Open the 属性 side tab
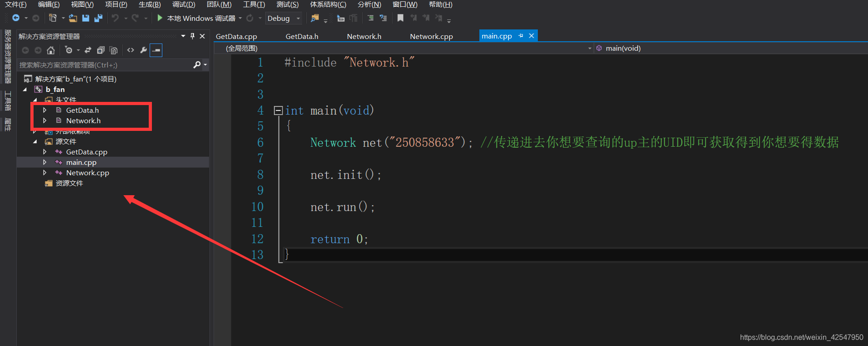This screenshot has width=868, height=346. click(x=8, y=125)
